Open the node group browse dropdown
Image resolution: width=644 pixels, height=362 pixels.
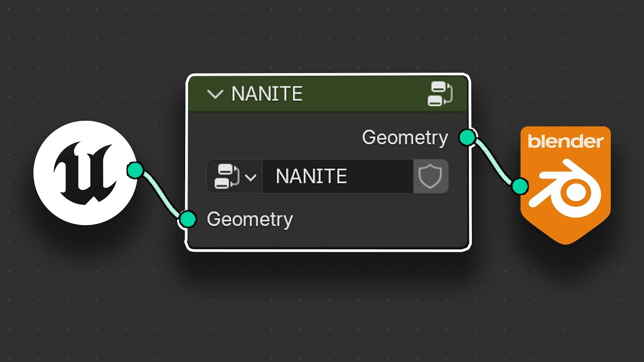click(x=234, y=176)
